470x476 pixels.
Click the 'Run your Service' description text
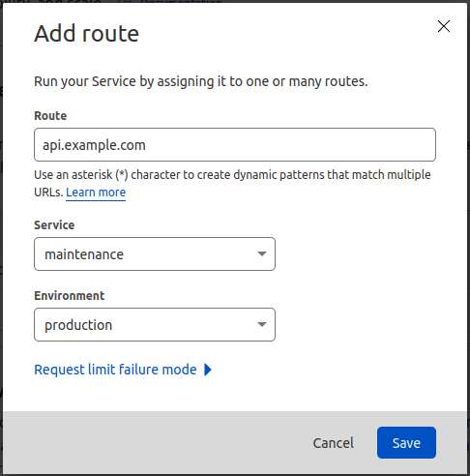201,81
